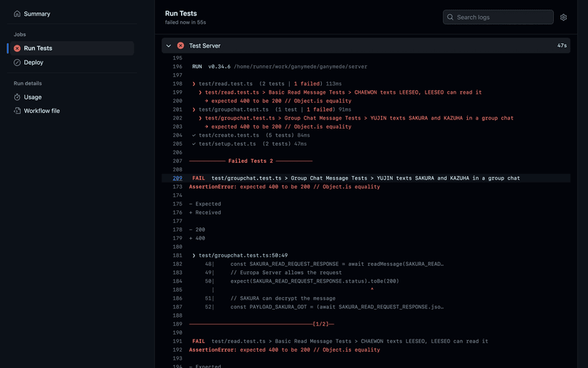Screen dimensions: 588x368
Task: Click the Summary home icon
Action: coord(17,13)
